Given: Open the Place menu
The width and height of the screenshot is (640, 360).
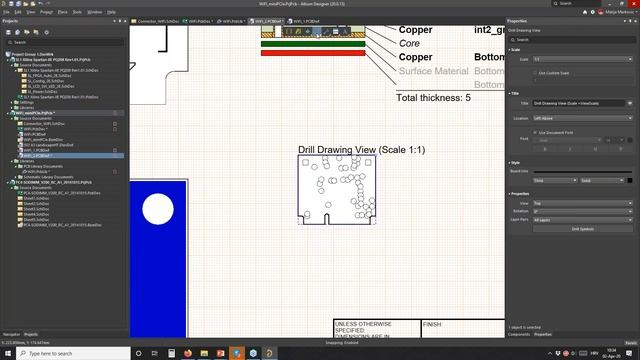Looking at the screenshot, I should tap(62, 12).
